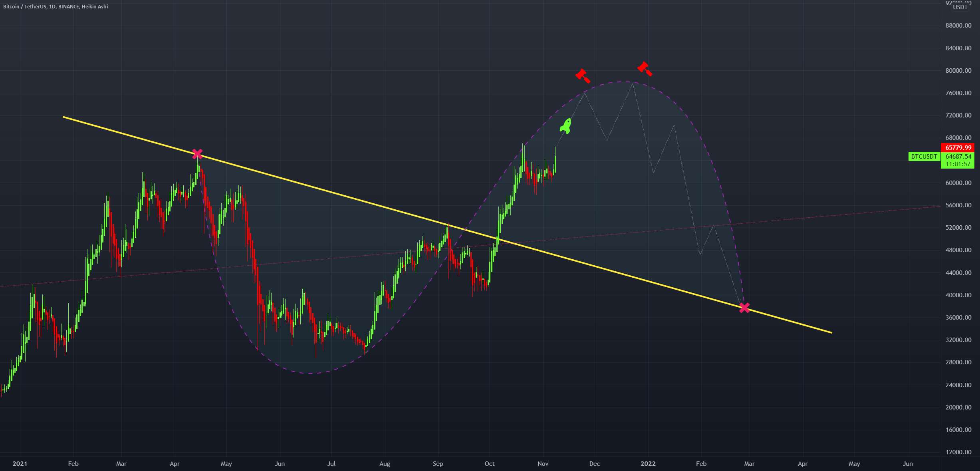Click the 40000.00 price axis label
The height and width of the screenshot is (471, 980).
[958, 295]
